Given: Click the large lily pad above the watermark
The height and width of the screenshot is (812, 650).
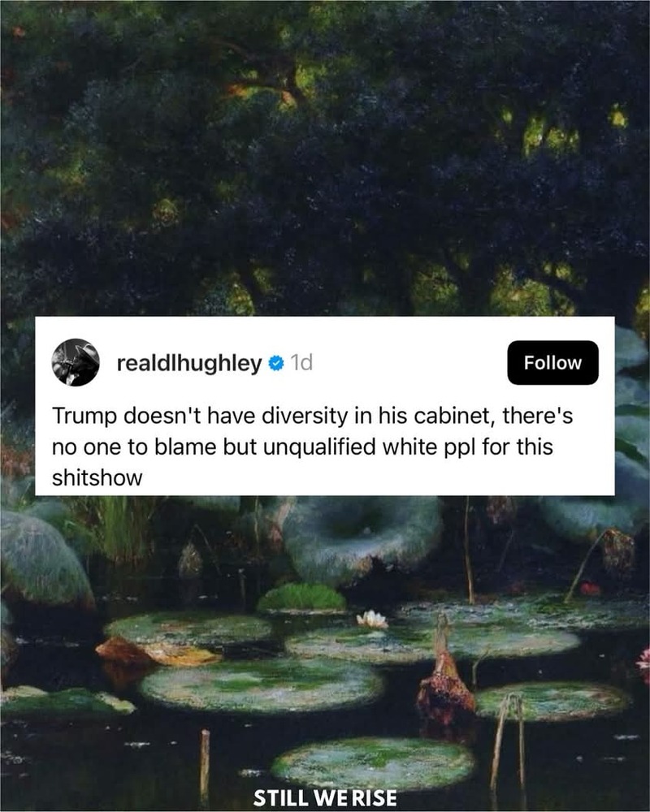Looking at the screenshot, I should click(372, 762).
